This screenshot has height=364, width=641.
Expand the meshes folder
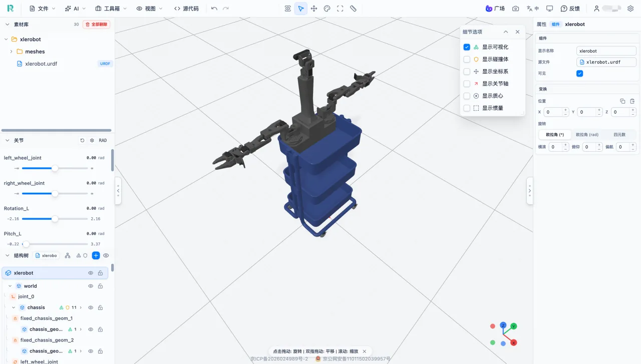click(x=12, y=52)
